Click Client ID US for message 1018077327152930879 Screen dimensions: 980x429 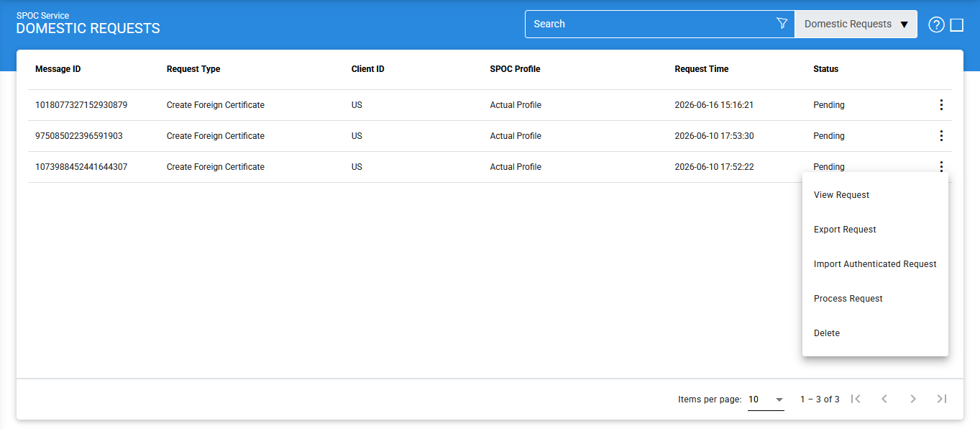357,105
